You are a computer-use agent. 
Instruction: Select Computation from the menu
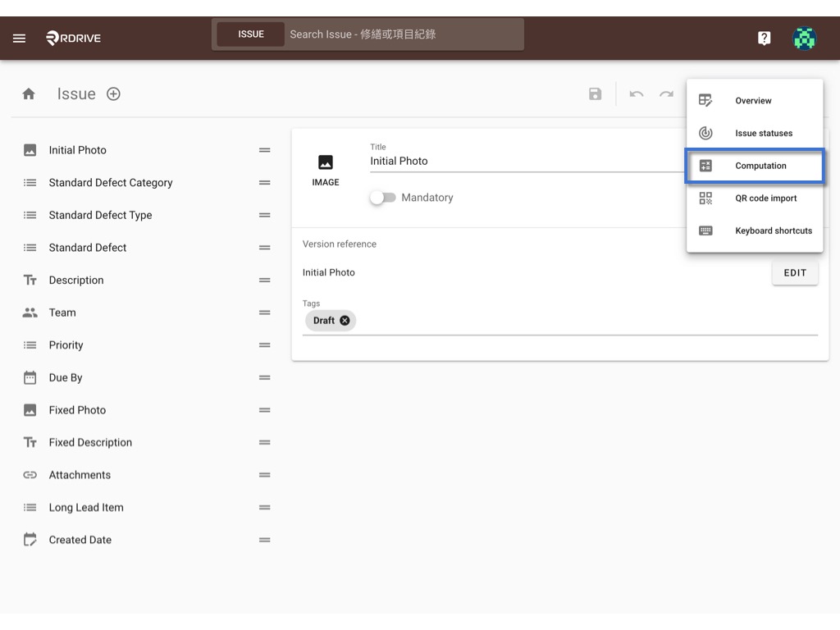pyautogui.click(x=755, y=166)
